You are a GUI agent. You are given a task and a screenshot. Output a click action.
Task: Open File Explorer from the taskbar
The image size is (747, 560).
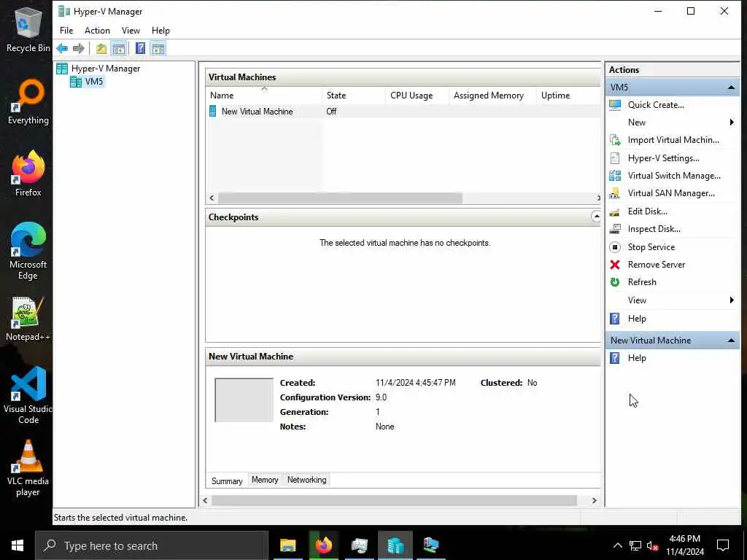click(x=287, y=545)
